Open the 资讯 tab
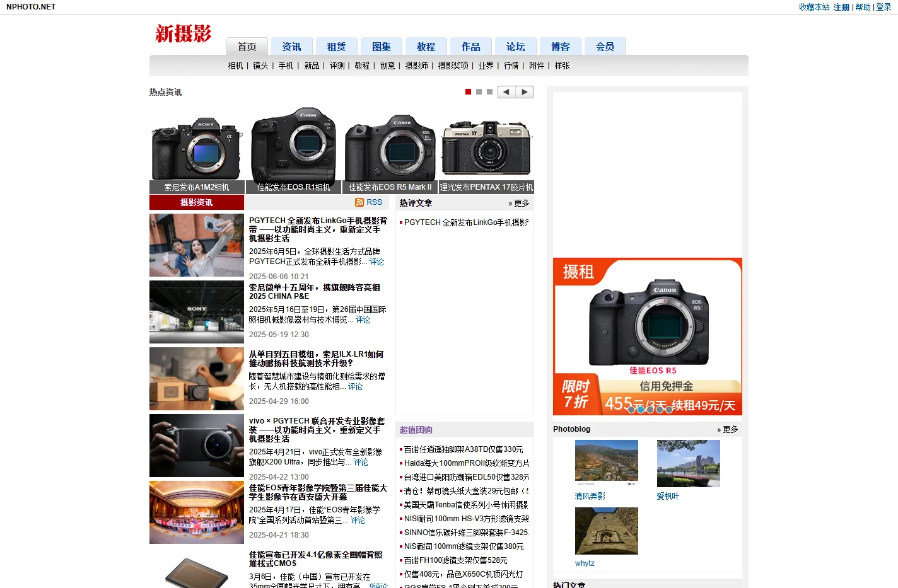 click(291, 47)
